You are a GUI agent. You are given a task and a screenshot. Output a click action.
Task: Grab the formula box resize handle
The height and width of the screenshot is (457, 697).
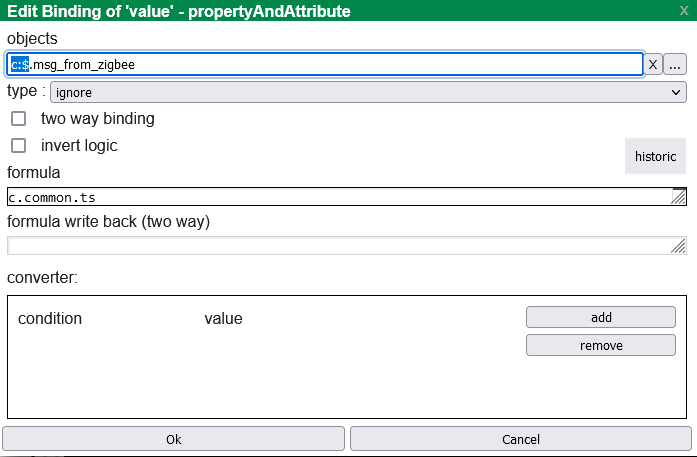click(679, 196)
